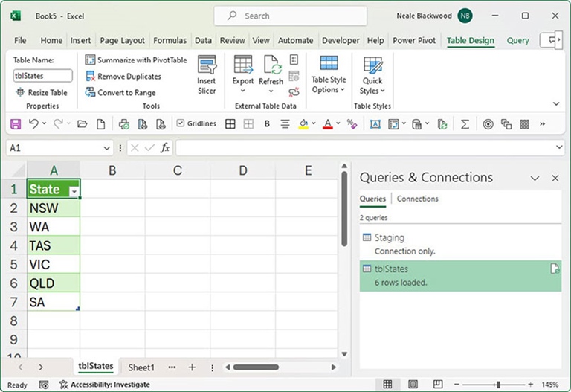Open the Query ribbon tab
Image resolution: width=571 pixels, height=392 pixels.
click(x=517, y=40)
